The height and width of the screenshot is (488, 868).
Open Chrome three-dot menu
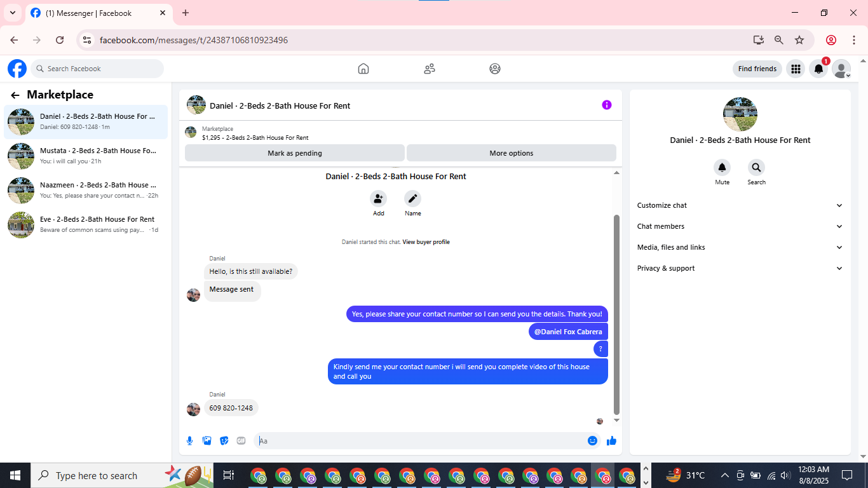click(853, 40)
